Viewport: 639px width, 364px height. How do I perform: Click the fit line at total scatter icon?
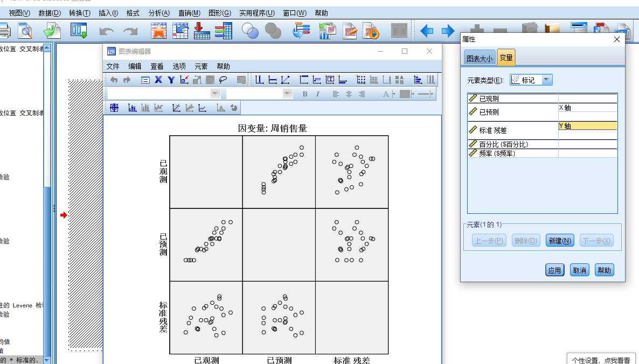[176, 108]
